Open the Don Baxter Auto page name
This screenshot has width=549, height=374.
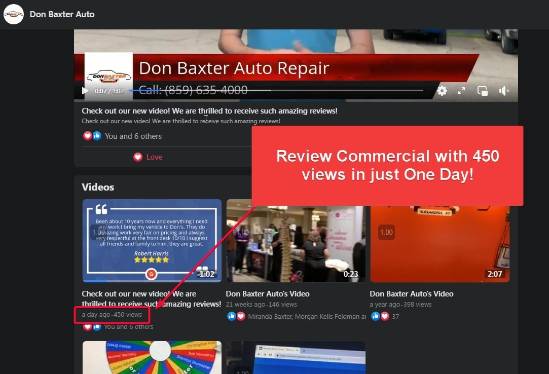tap(62, 14)
